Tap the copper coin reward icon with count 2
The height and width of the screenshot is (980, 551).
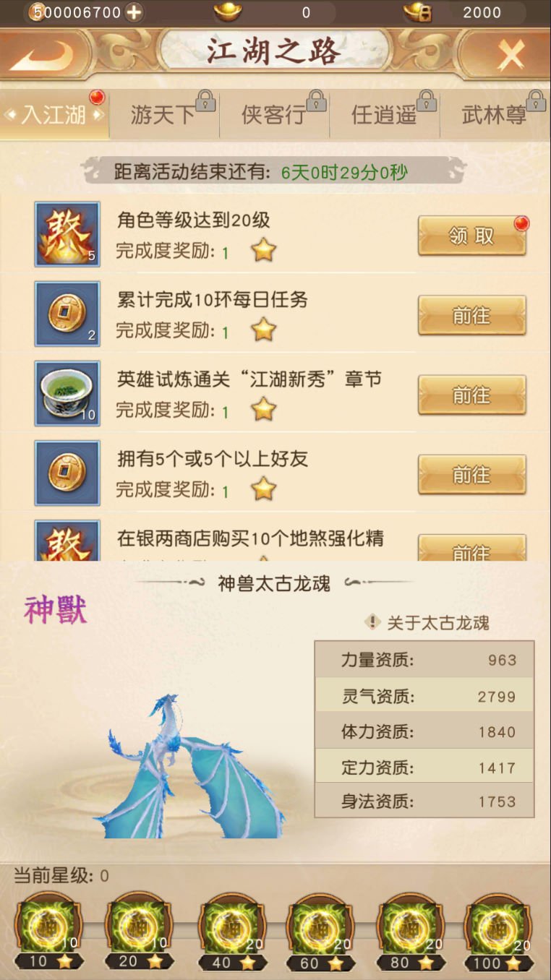67,314
